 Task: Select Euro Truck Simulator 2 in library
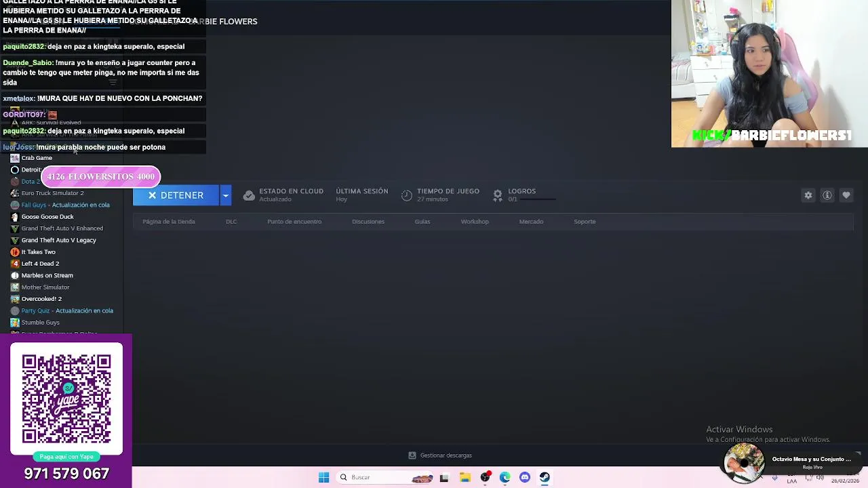[x=53, y=193]
